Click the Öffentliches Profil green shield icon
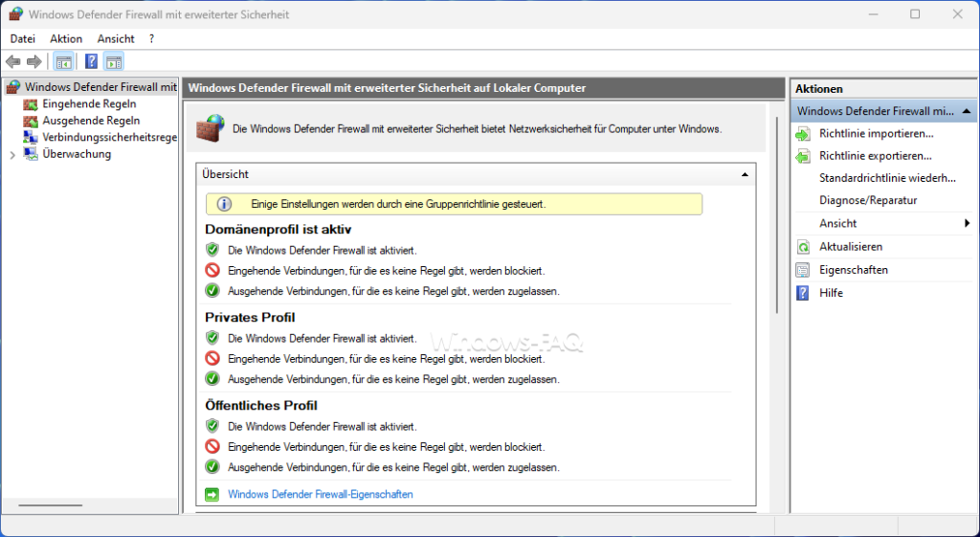980x537 pixels. pos(212,426)
